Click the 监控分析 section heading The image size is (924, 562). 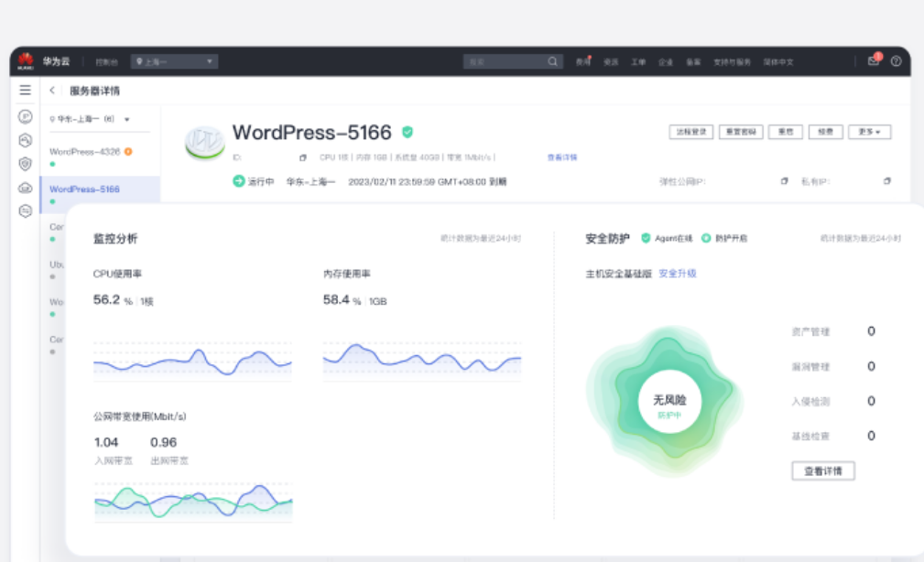115,238
